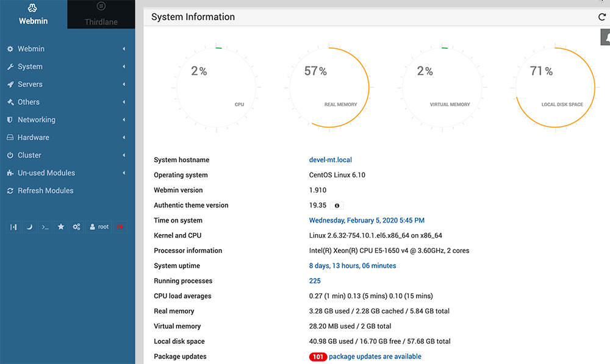Expand the System category arrow
Screen dimensions: 610x364
pos(124,66)
